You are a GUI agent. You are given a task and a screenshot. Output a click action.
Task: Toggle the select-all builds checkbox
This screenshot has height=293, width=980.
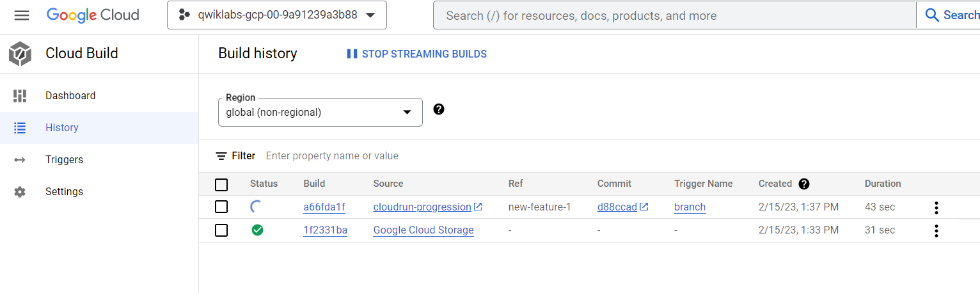tap(221, 184)
